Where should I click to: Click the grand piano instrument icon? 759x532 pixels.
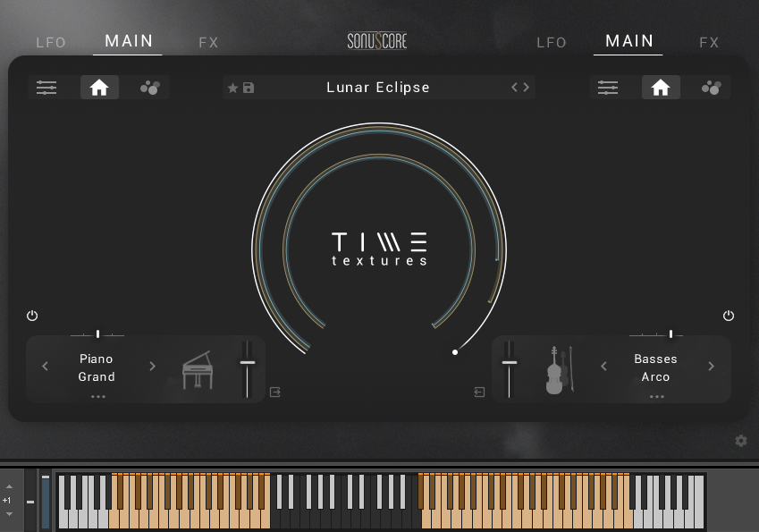point(198,370)
